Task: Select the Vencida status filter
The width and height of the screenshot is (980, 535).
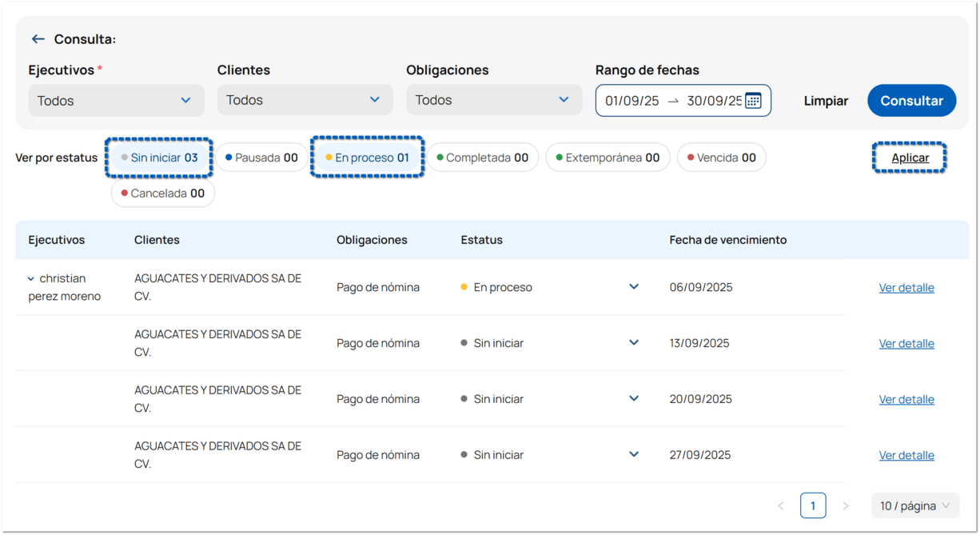Action: pyautogui.click(x=721, y=158)
